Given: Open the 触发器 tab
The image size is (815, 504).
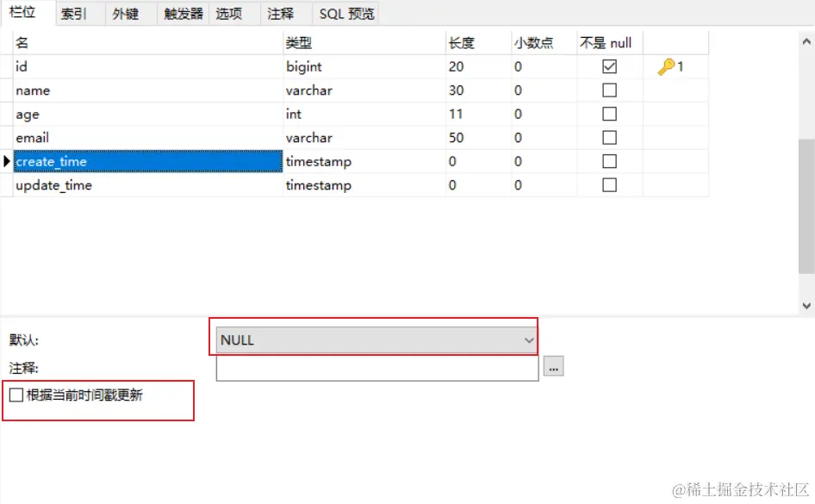Looking at the screenshot, I should (183, 14).
